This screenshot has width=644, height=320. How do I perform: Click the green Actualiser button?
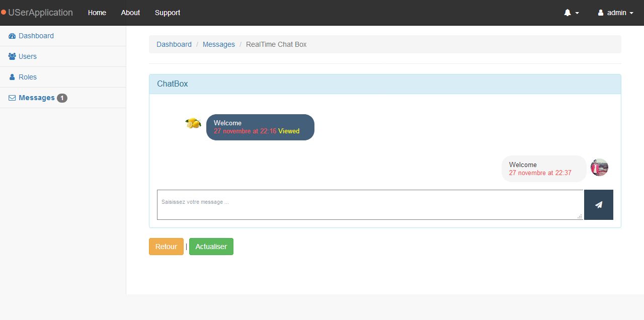click(211, 247)
